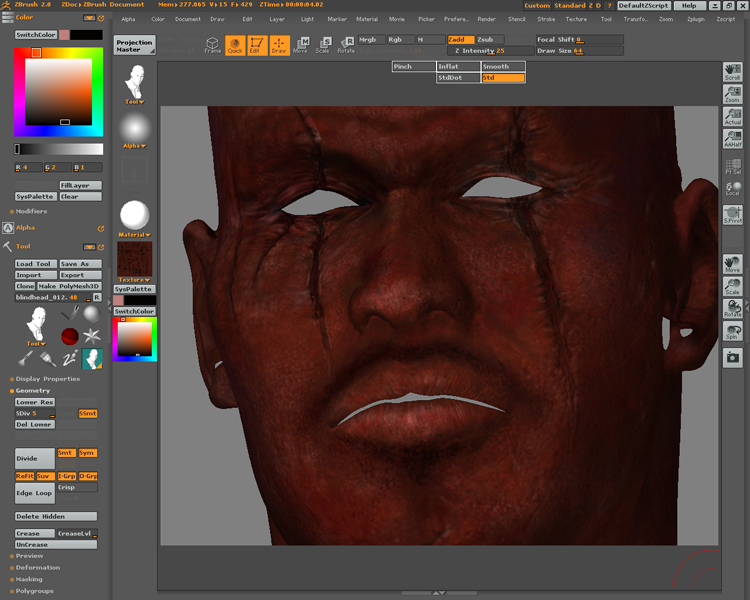
Task: Click the Load Tool button
Action: point(35,264)
